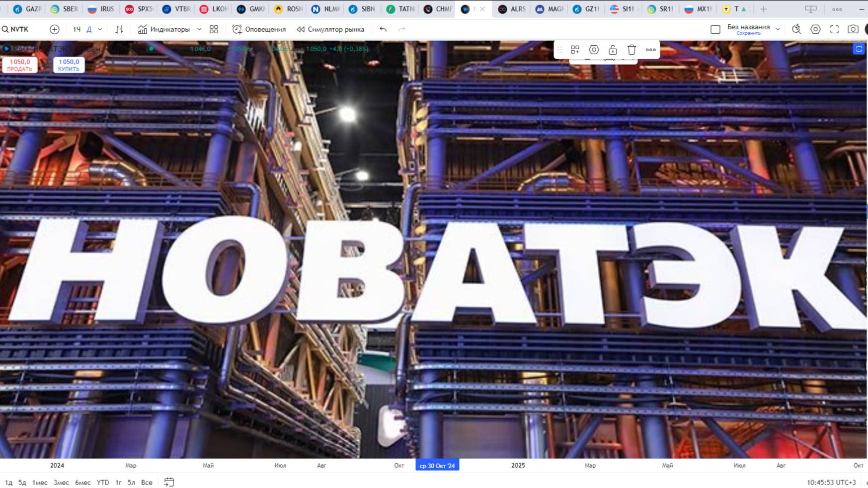Open the NVTK symbol search
Viewport: 868px width, 488px height.
(15, 29)
